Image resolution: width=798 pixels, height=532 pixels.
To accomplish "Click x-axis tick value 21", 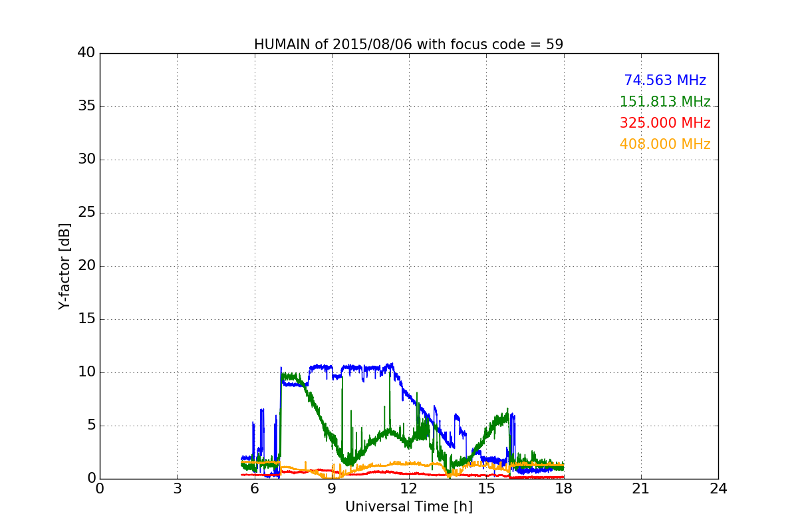I will pos(641,489).
